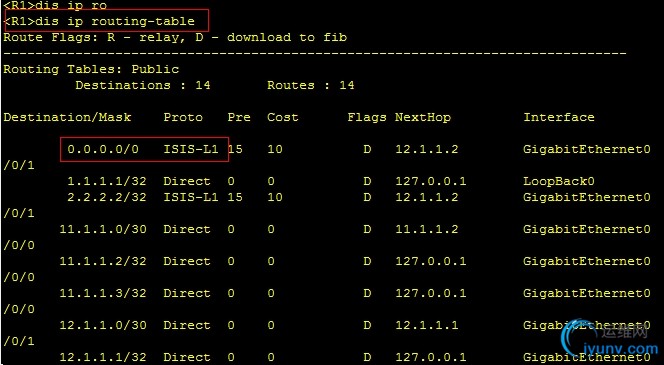This screenshot has width=664, height=365.
Task: Select the 2.2.2.2/32 destination entry
Action: tap(107, 197)
